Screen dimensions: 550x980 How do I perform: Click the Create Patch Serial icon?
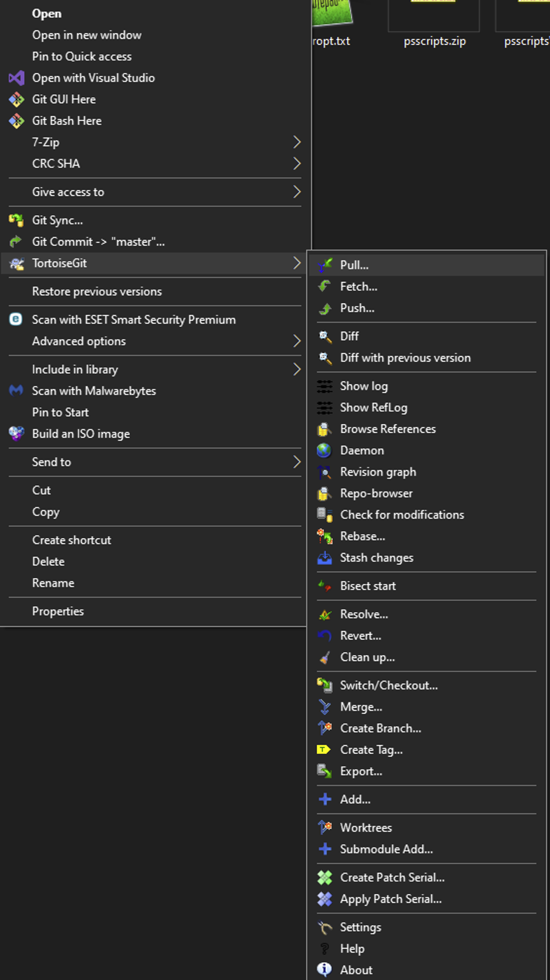pyautogui.click(x=324, y=877)
